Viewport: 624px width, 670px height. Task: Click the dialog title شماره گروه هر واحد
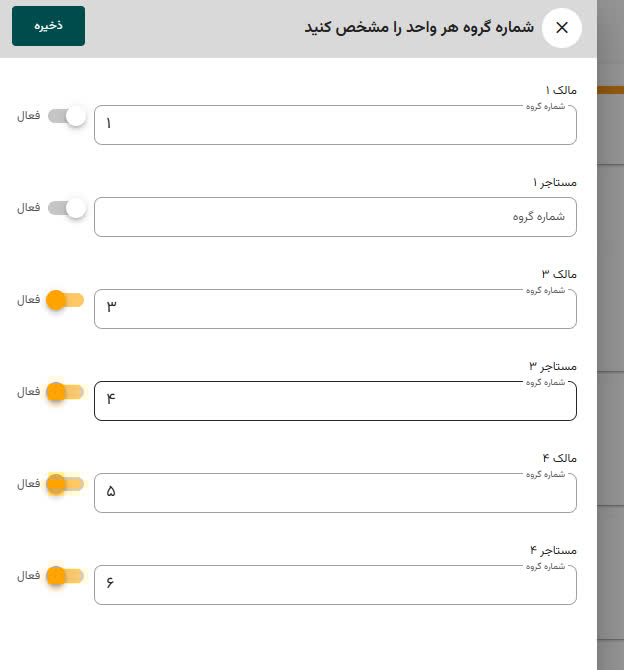[x=419, y=28]
